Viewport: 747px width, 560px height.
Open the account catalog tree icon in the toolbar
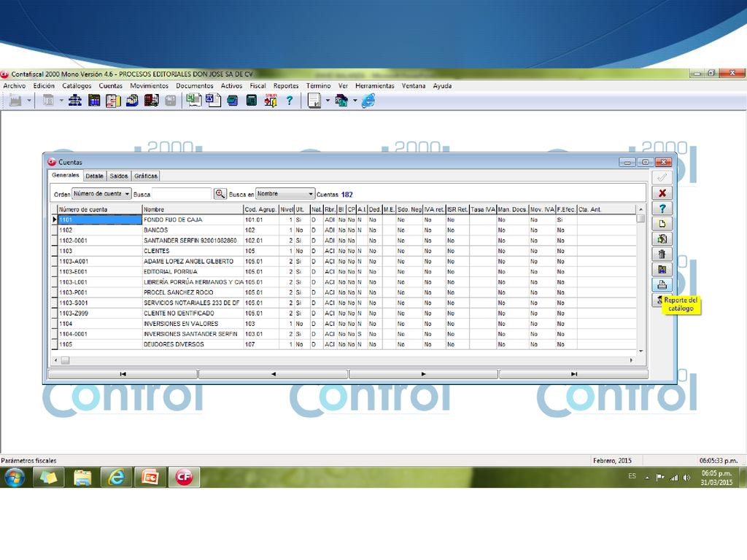point(75,101)
